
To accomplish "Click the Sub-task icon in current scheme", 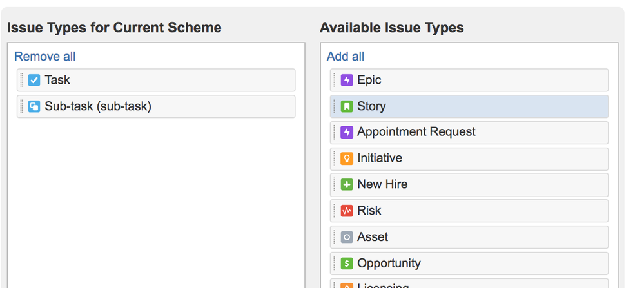I will pos(34,106).
